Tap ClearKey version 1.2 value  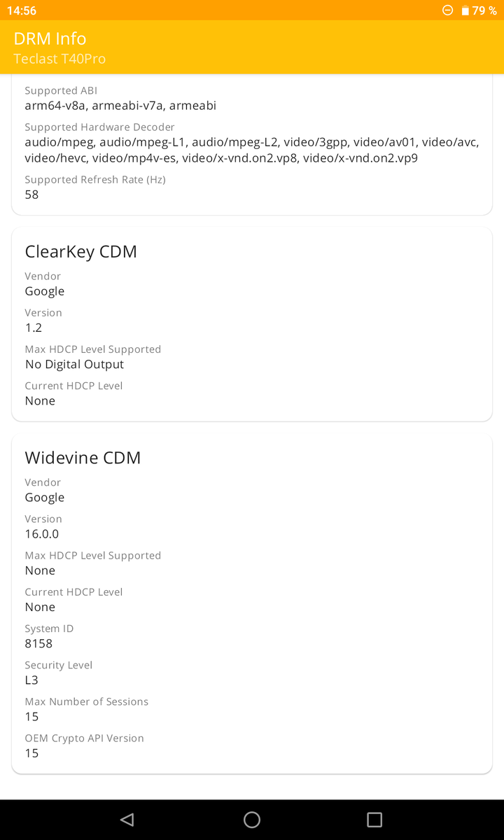(x=34, y=328)
